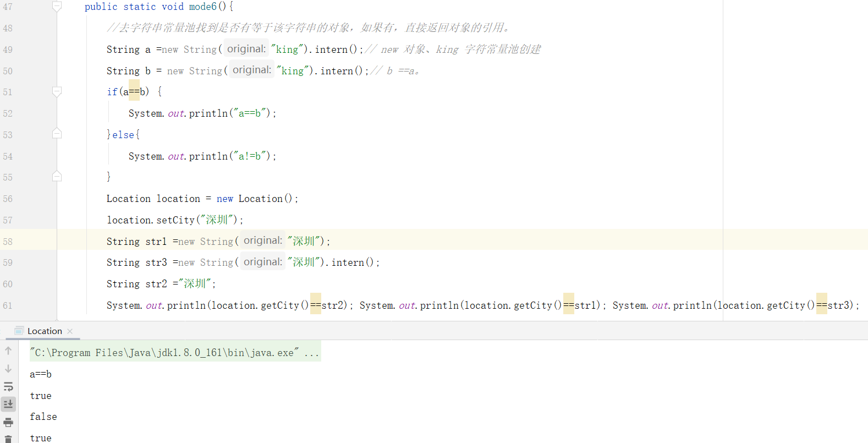Click line number 47 in gutter
This screenshot has height=443, width=868.
(8, 7)
